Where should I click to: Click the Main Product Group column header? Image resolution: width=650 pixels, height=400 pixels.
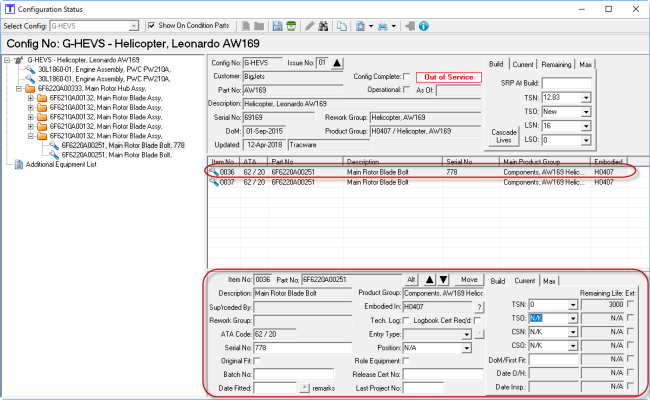click(545, 162)
